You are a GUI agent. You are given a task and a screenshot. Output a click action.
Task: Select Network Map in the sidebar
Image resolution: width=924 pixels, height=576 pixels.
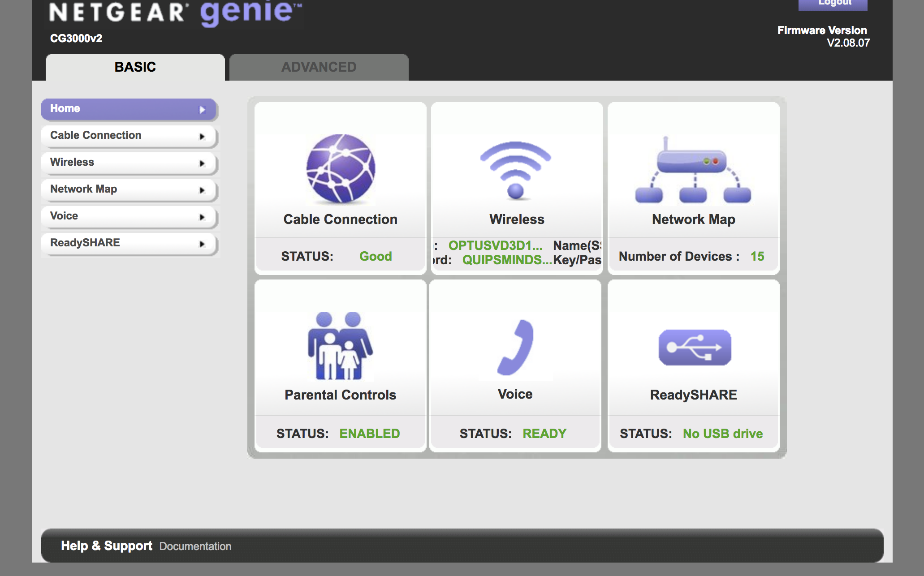point(129,189)
